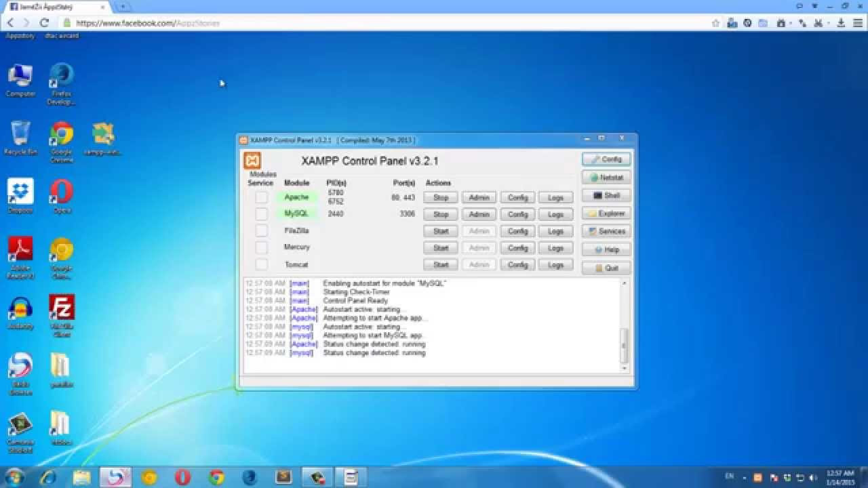
Task: Tick the Apache service checkbox
Action: pyautogui.click(x=261, y=197)
